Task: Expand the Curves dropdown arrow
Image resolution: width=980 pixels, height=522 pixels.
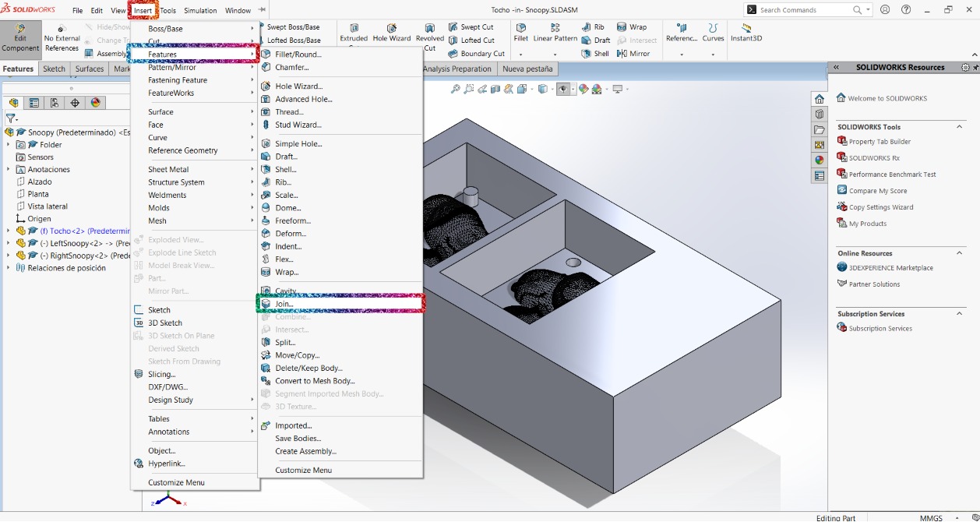Action: 713,55
